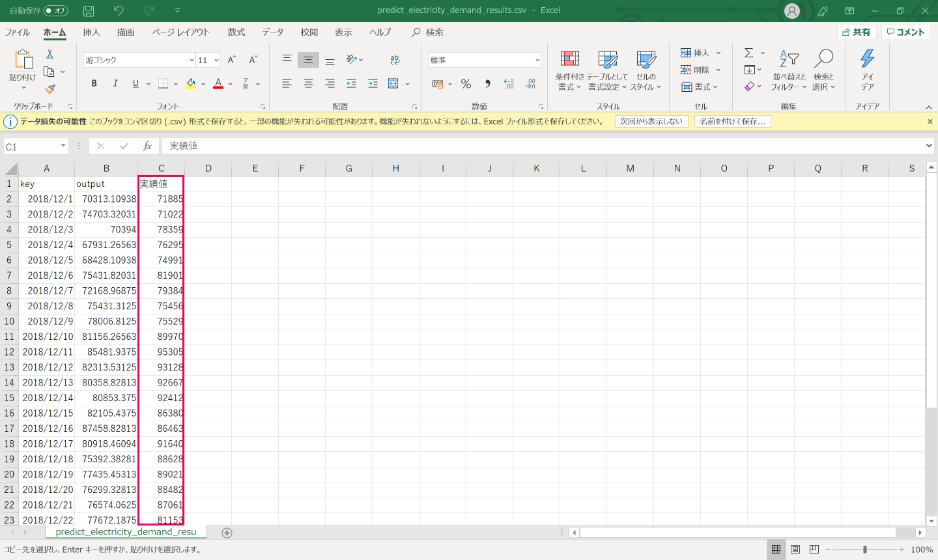Adjust the zoom slider
Image resolution: width=938 pixels, height=560 pixels.
pyautogui.click(x=865, y=550)
